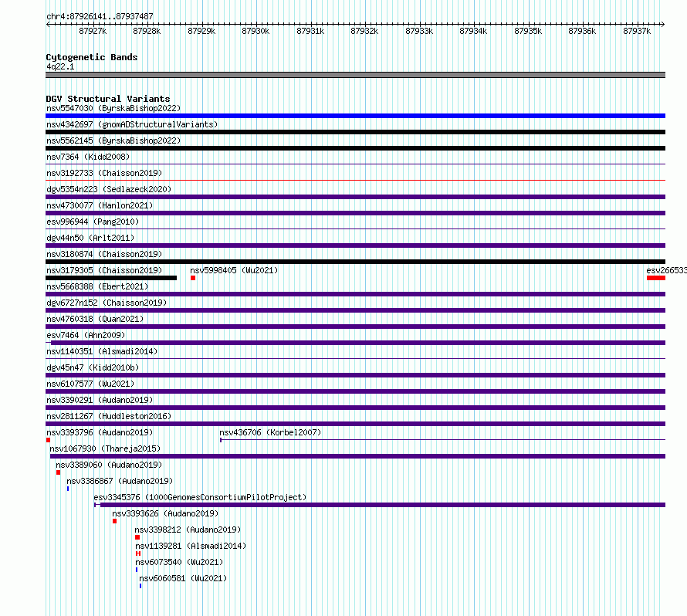Viewport: 687px width, 616px height.
Task: Click the 87937k ruler tick label
Action: [637, 31]
